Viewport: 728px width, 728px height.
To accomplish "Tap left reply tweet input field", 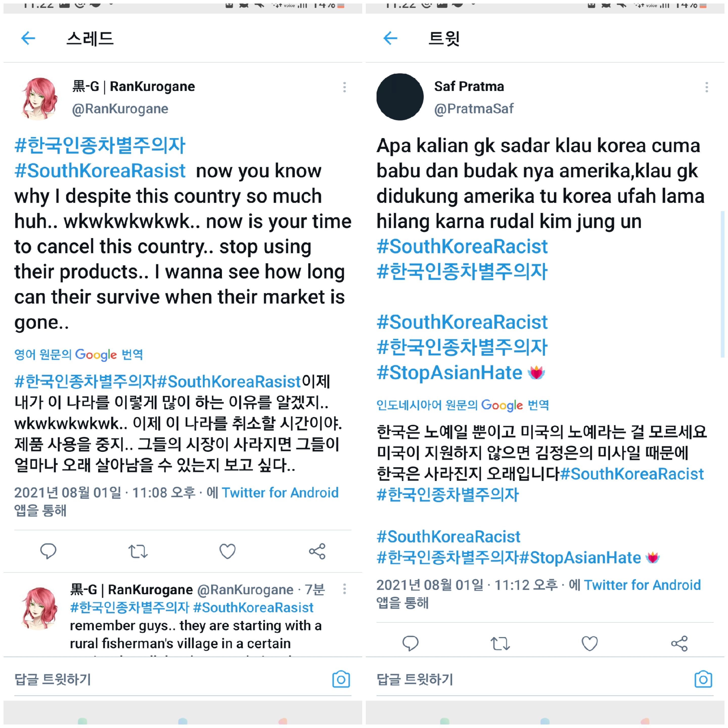I will [x=183, y=679].
